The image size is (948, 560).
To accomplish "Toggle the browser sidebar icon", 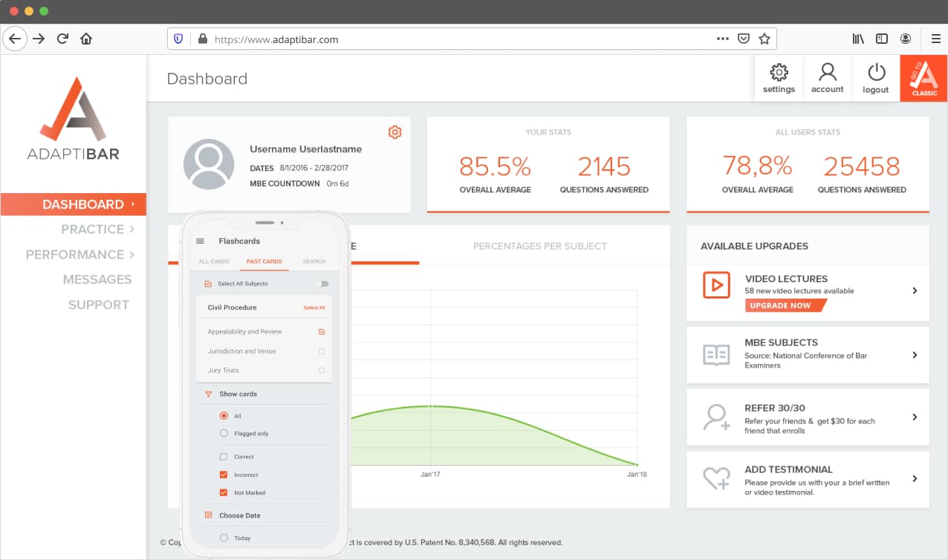I will tap(882, 39).
